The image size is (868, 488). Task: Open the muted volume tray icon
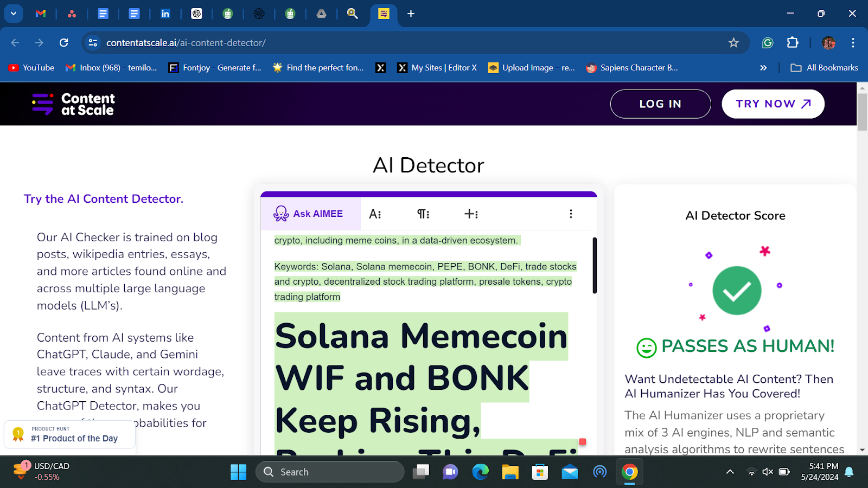coord(768,472)
